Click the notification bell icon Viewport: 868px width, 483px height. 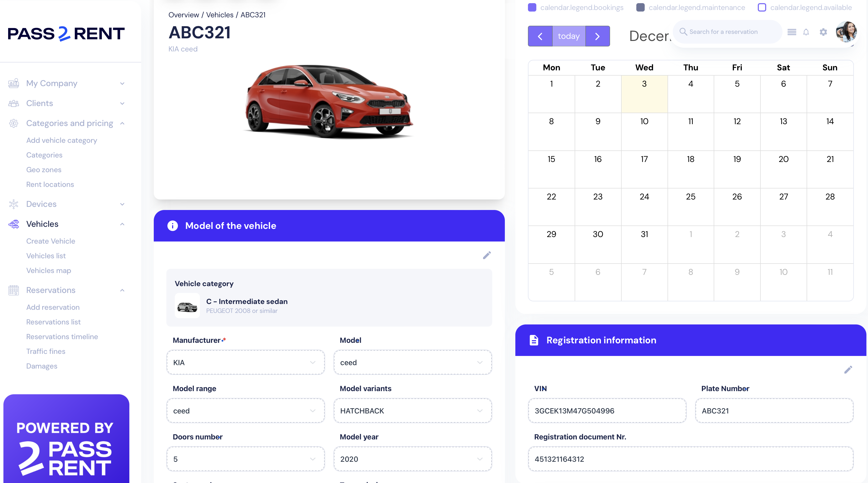(x=806, y=32)
